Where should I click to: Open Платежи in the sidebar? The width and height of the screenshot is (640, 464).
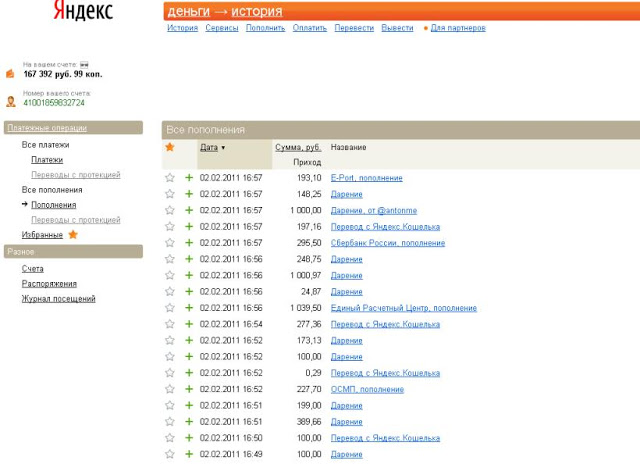click(47, 160)
